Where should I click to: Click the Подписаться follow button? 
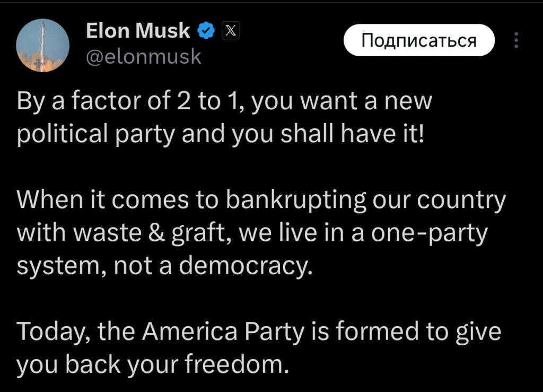419,40
